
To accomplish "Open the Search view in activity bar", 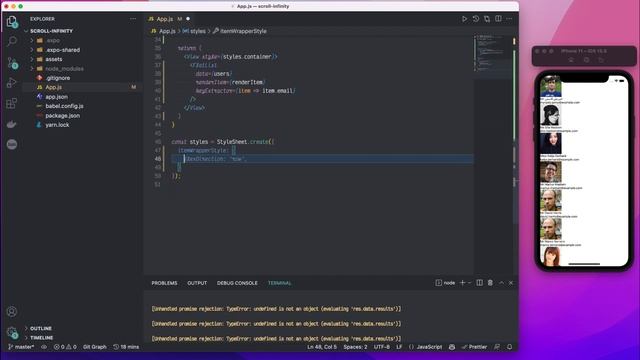I will click(x=12, y=41).
